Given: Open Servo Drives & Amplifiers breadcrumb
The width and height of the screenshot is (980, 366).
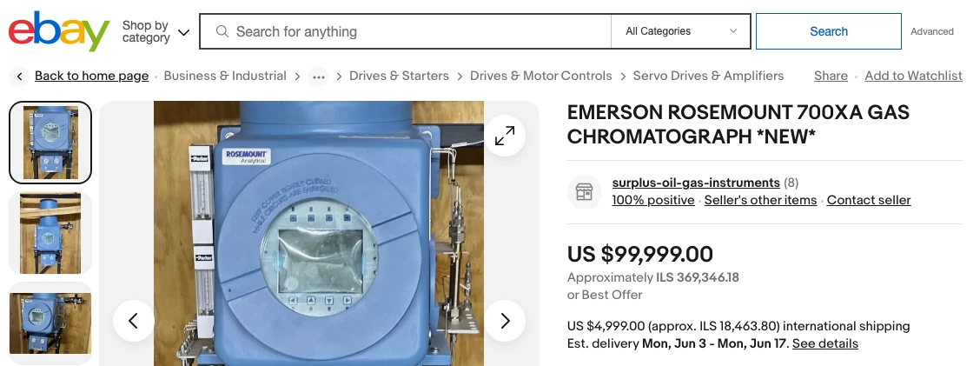Looking at the screenshot, I should point(708,76).
